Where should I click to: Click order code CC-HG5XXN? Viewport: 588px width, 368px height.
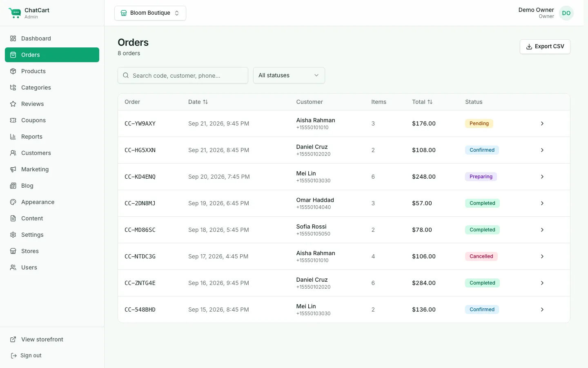[140, 150]
